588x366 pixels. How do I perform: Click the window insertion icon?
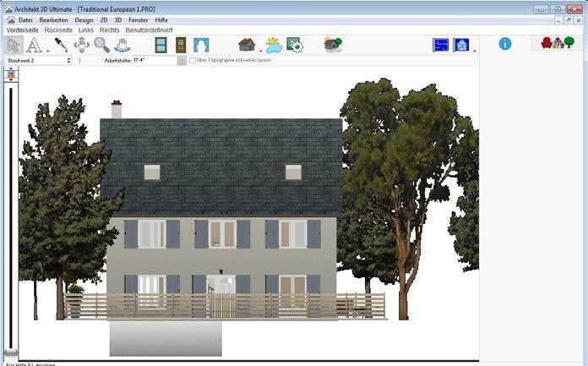coord(161,45)
